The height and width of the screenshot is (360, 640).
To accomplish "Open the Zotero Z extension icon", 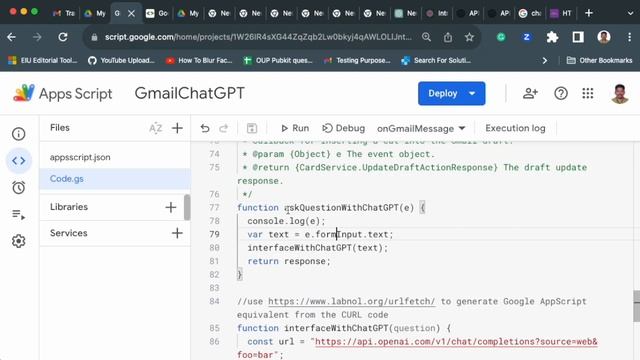I will click(527, 37).
